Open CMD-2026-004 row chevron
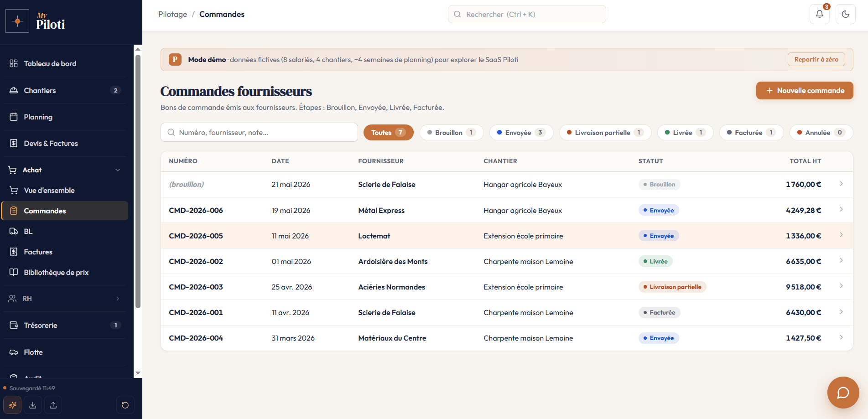This screenshot has width=868, height=419. pyautogui.click(x=841, y=337)
